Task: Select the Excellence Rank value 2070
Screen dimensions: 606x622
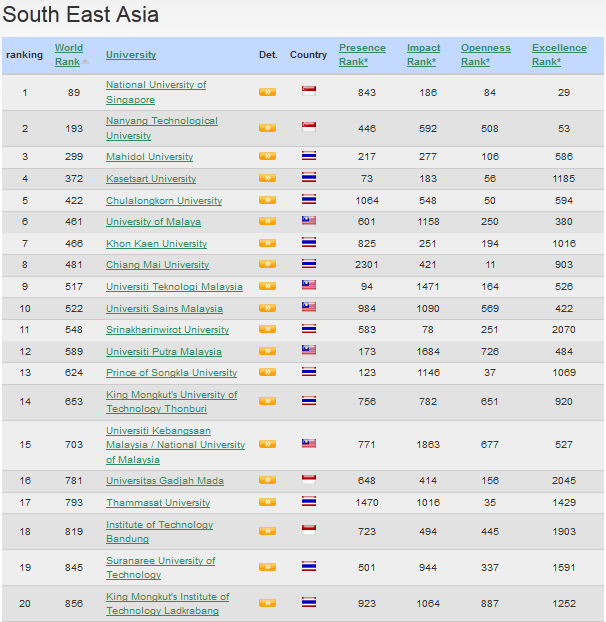Action: pos(564,330)
